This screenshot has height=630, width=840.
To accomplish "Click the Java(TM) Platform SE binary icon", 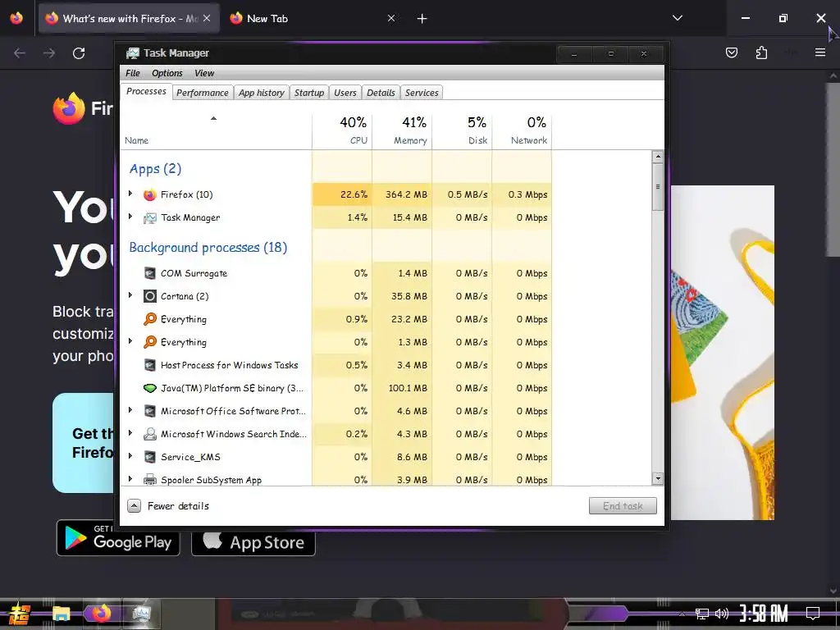I will (150, 388).
